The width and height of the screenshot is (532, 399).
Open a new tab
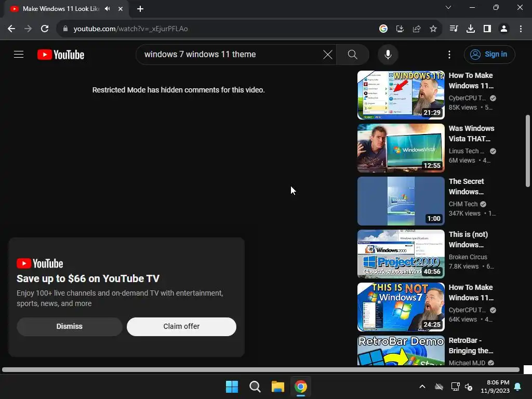pyautogui.click(x=140, y=9)
